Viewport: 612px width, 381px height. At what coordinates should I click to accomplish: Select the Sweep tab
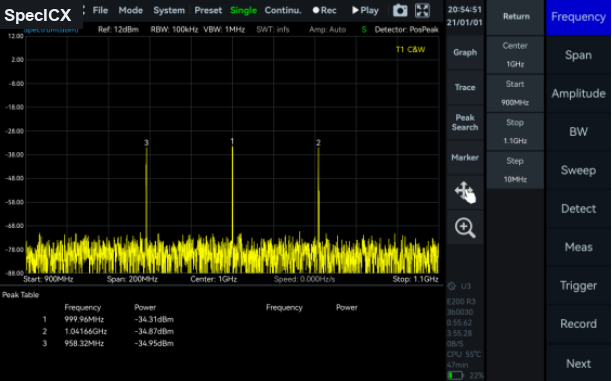click(578, 170)
